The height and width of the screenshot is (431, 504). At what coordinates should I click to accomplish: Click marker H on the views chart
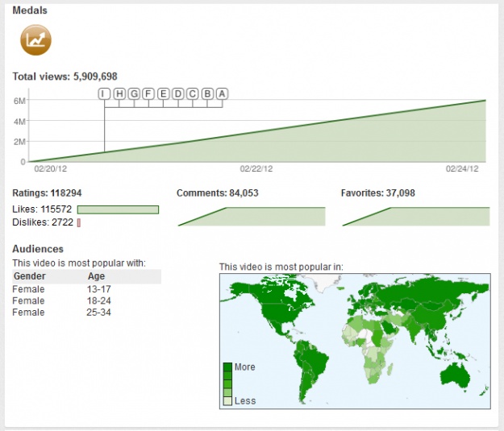click(x=119, y=93)
